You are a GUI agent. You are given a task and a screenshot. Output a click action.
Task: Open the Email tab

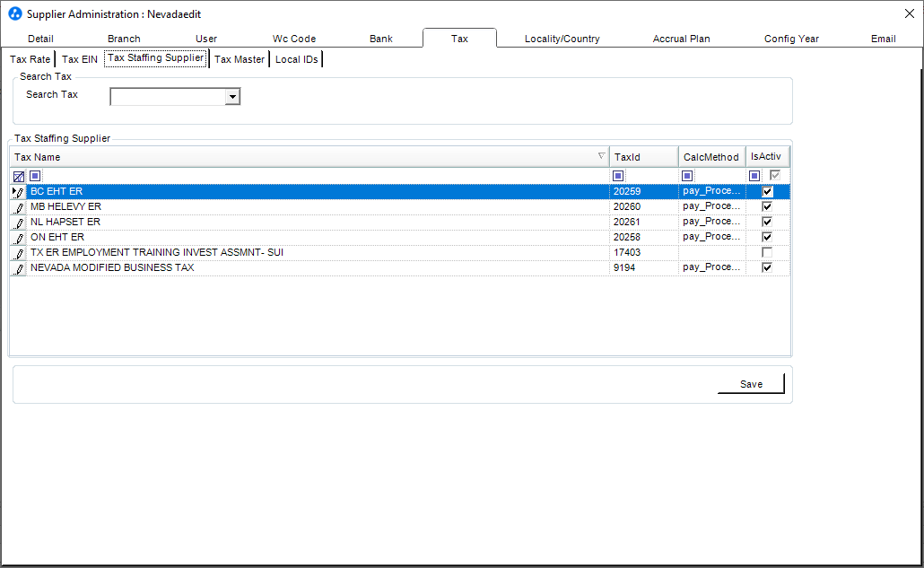[884, 39]
